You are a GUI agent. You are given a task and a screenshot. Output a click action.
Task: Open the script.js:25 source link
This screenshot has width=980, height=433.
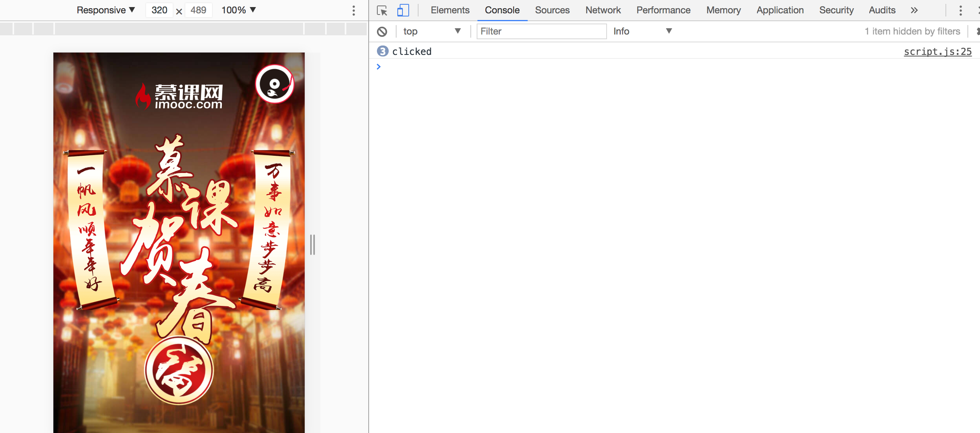click(938, 51)
